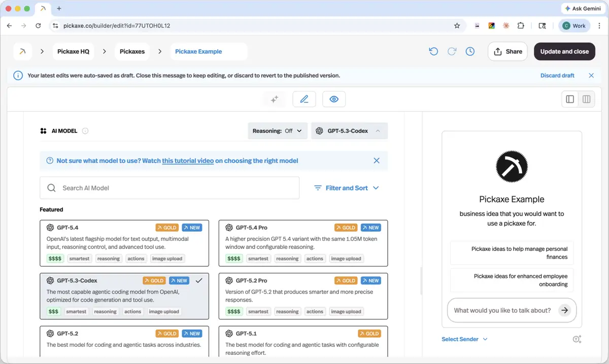This screenshot has width=609, height=364.
Task: Click the Pickaxe home logo in the breadcrumb
Action: pyautogui.click(x=22, y=51)
